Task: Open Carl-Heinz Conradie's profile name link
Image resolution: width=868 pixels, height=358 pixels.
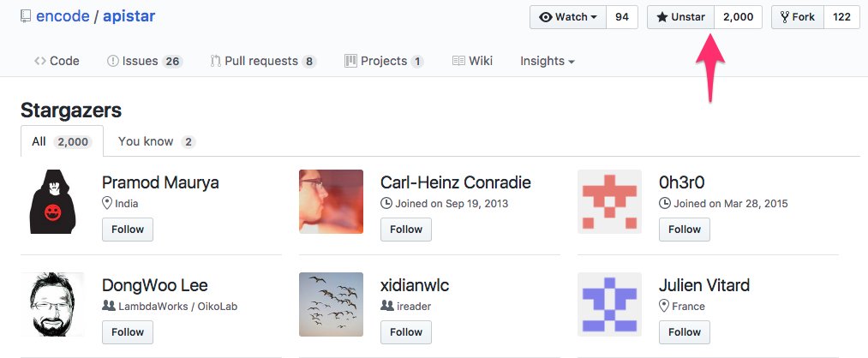Action: coord(456,182)
